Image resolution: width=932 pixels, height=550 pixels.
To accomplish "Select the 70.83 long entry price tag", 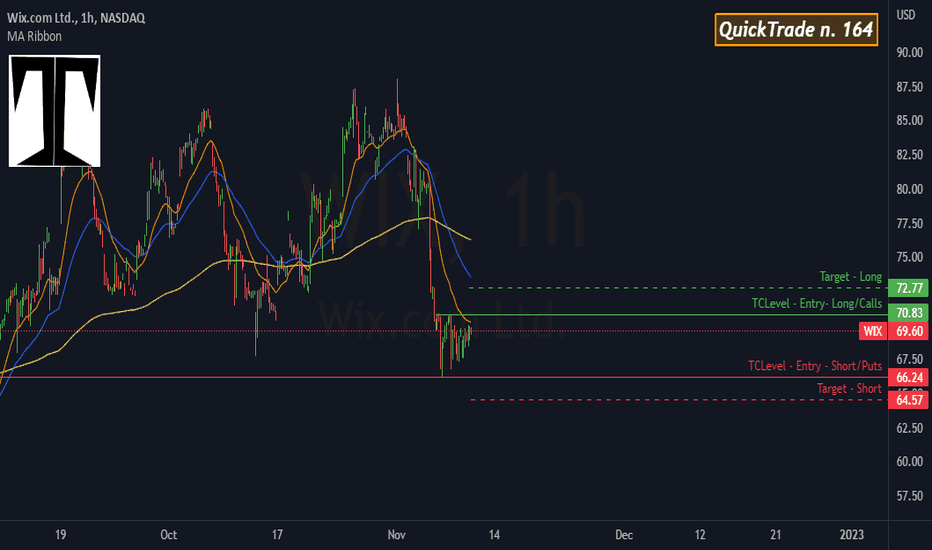I will click(909, 313).
